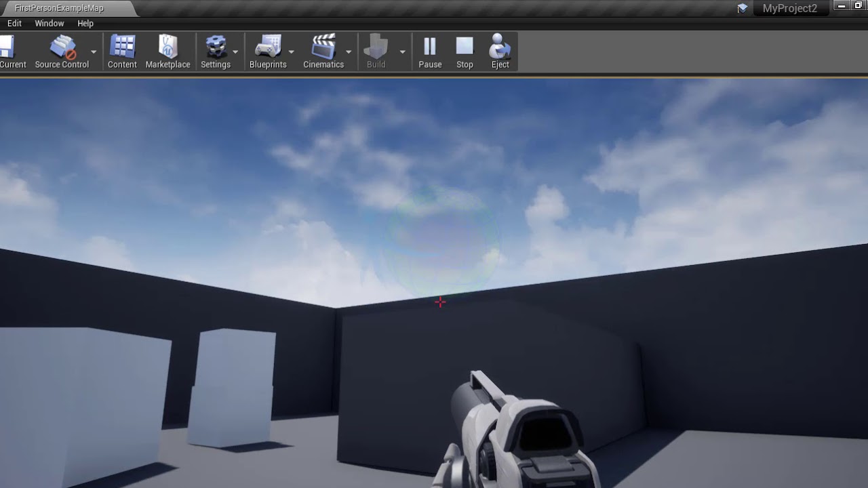Image resolution: width=868 pixels, height=488 pixels.
Task: Open the Build options dropdown
Action: 402,51
